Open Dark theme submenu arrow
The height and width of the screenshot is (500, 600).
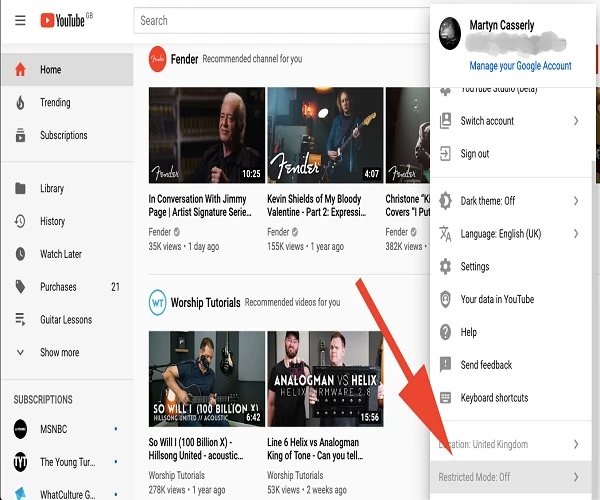click(576, 201)
